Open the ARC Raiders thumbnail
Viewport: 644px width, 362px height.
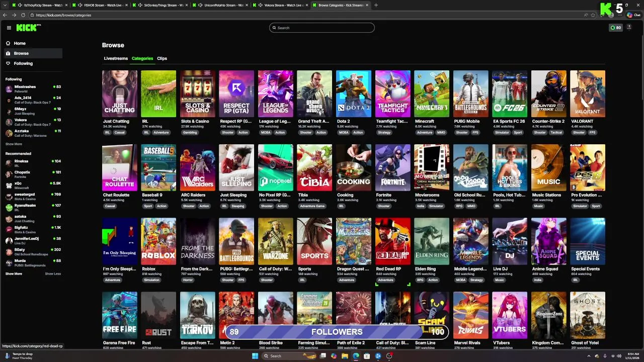pos(198,167)
